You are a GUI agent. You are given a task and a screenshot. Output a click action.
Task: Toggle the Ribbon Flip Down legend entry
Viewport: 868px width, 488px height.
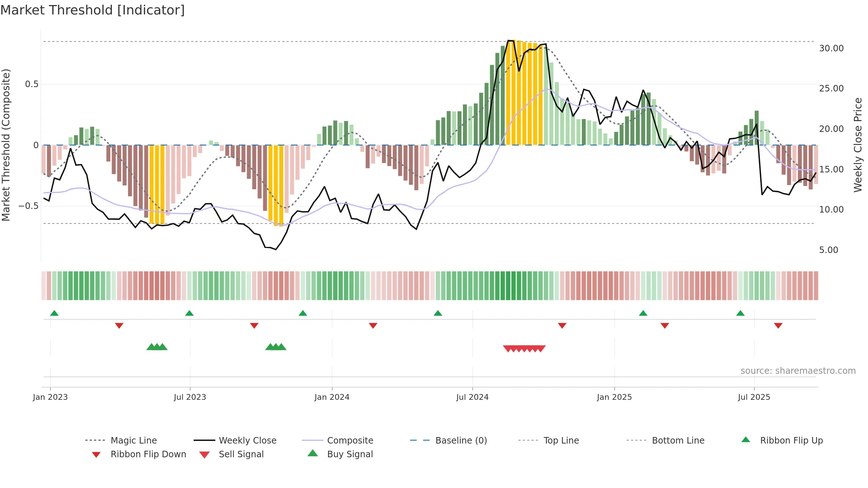coord(139,454)
